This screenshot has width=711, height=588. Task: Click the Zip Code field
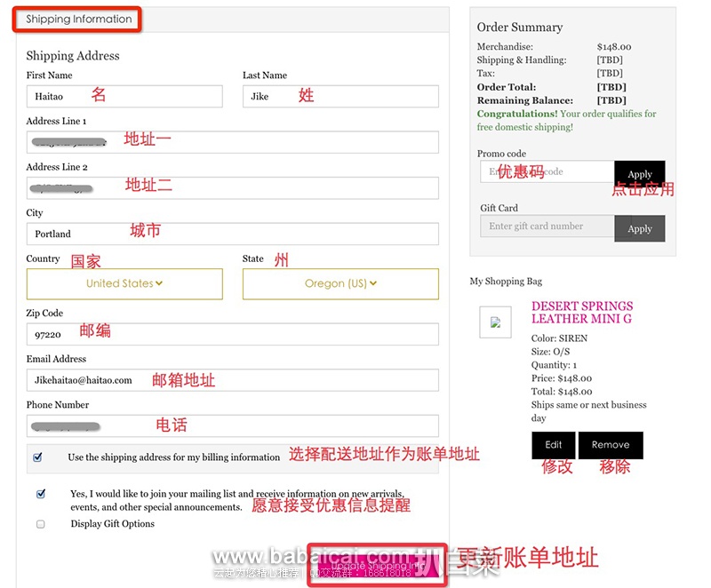point(233,334)
